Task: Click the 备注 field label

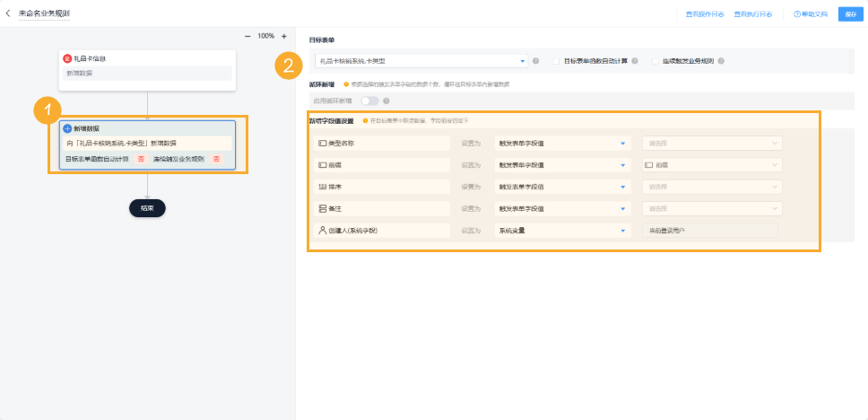Action: click(x=334, y=209)
